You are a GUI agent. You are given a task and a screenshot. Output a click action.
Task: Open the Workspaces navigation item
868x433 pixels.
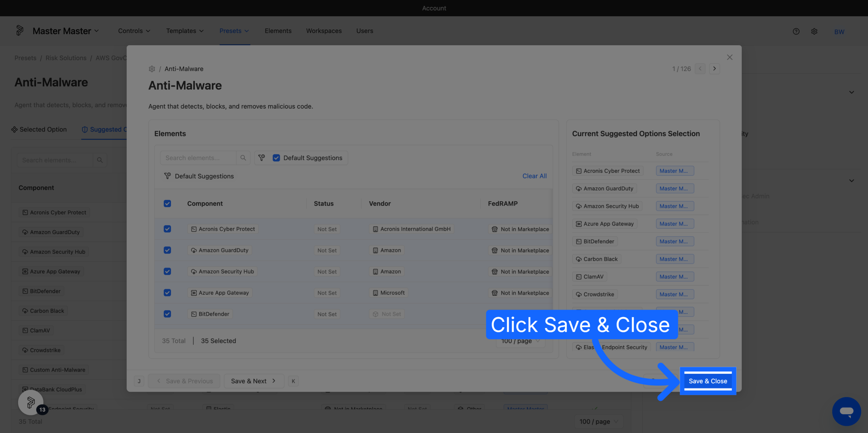tap(324, 31)
